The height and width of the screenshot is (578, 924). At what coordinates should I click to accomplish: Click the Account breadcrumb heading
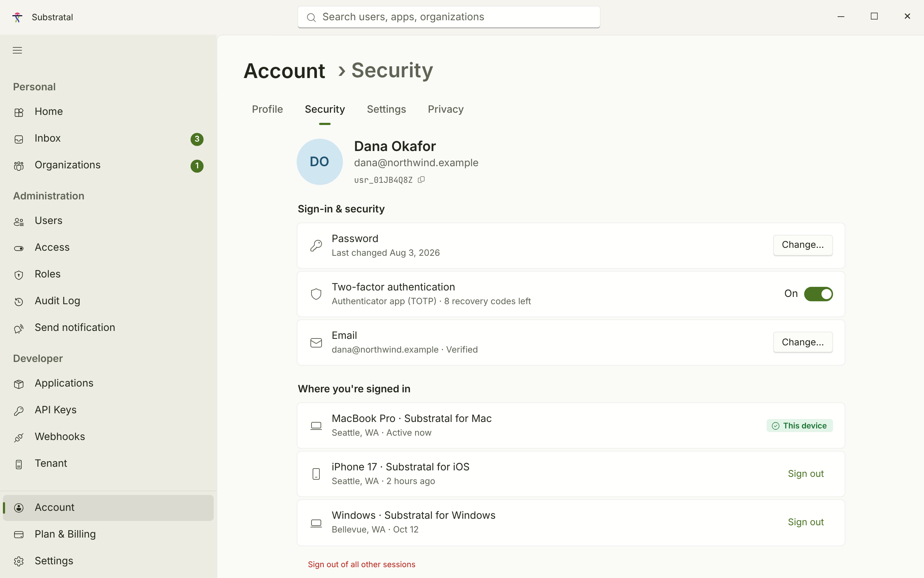pos(284,71)
